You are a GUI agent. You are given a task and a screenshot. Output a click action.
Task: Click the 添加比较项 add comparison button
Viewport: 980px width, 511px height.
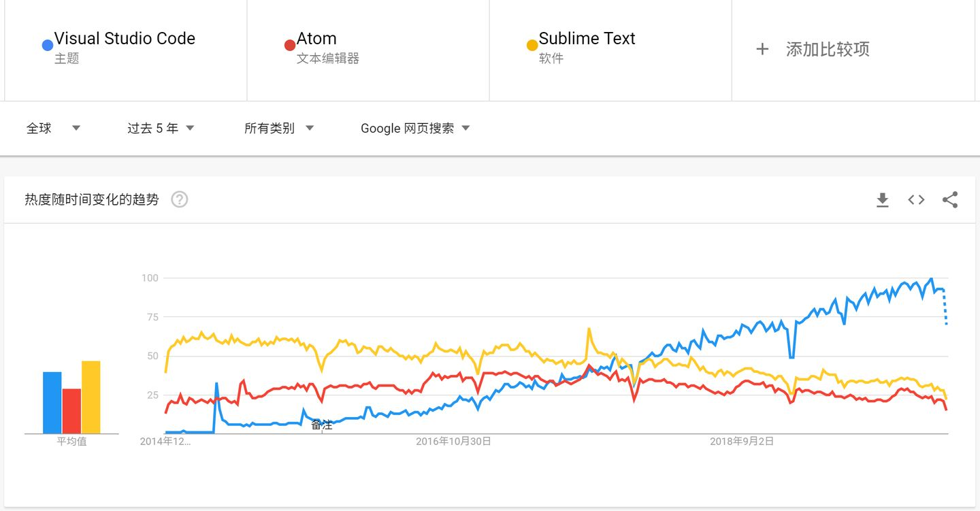pos(827,49)
